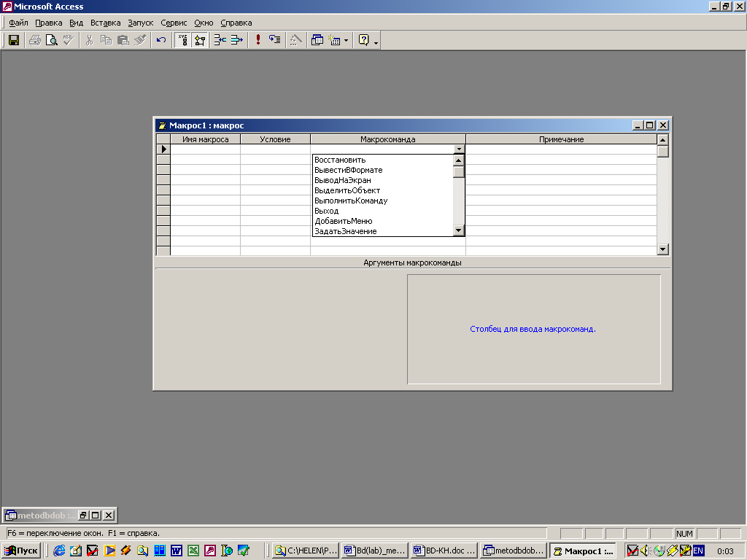Open C:\HELEN\P... folder taskbar button
This screenshot has height=560, width=747.
[x=306, y=551]
